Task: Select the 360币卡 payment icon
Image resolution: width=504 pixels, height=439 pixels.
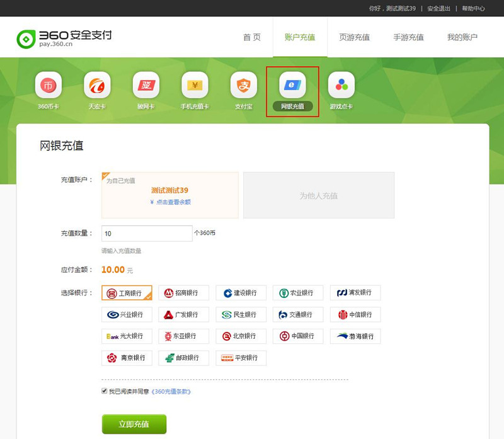Action: (49, 85)
